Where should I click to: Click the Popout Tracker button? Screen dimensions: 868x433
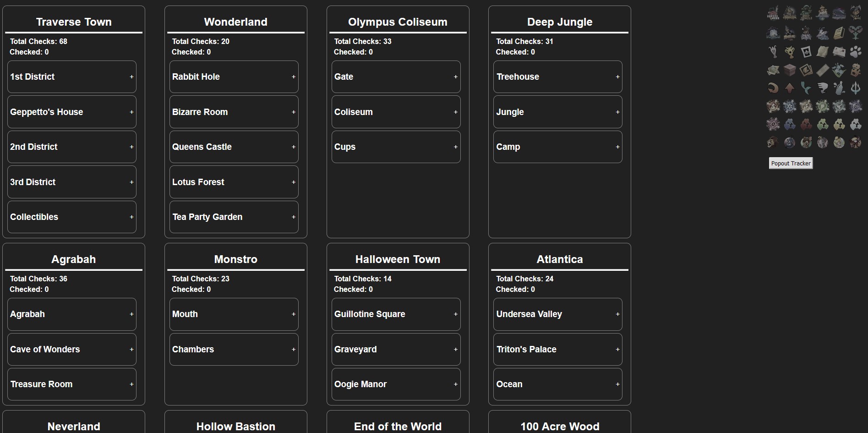pos(791,163)
